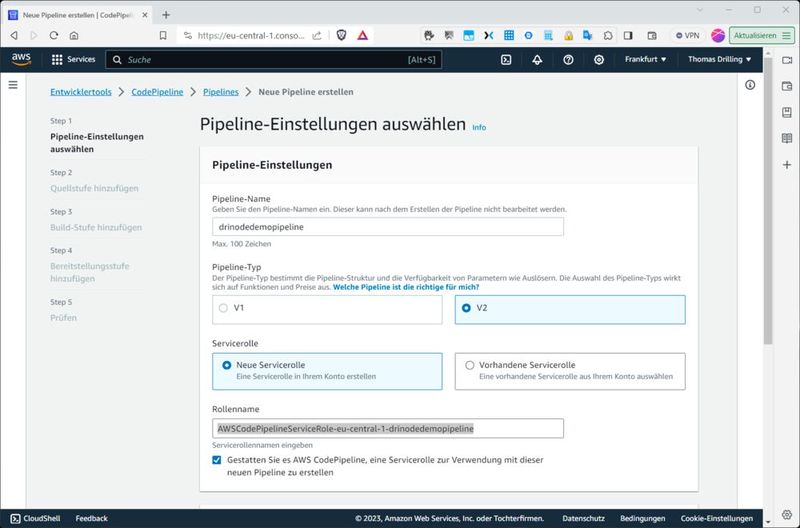Click the Pipeline-Name input field
Image resolution: width=800 pixels, height=528 pixels.
coord(388,227)
